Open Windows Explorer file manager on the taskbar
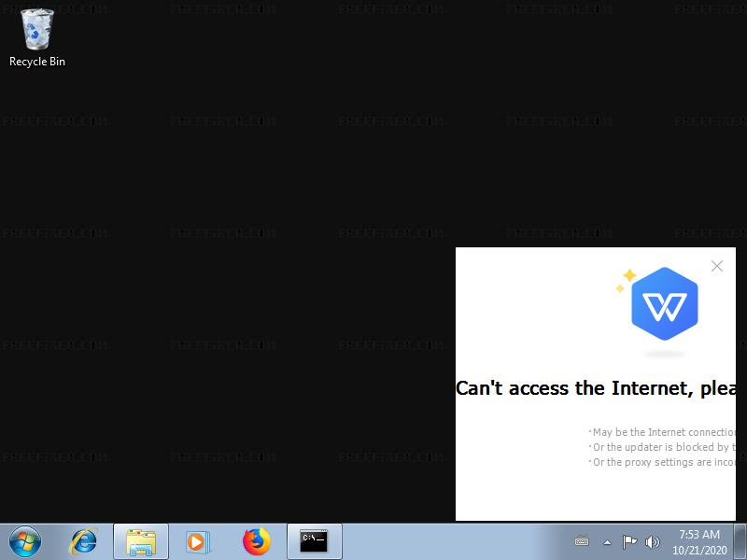 (x=141, y=541)
